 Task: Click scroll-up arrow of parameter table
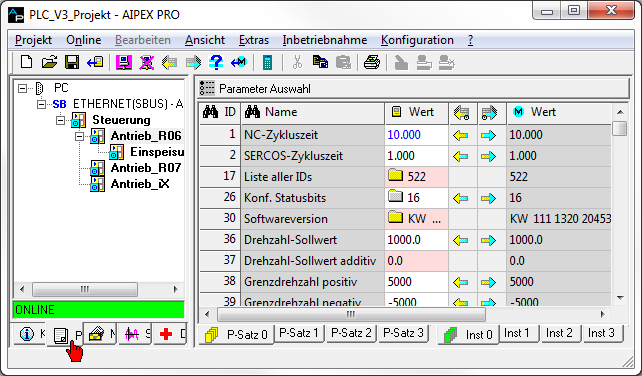click(x=620, y=112)
